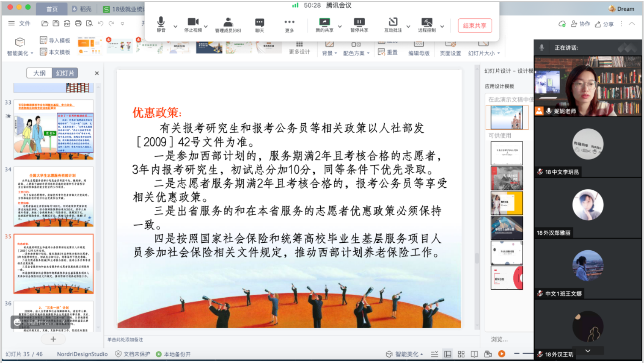Click 分享 share button
The image size is (644, 363).
click(x=604, y=24)
